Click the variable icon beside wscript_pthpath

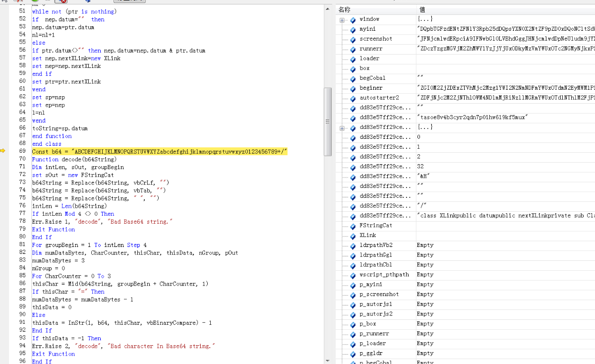coord(353,275)
